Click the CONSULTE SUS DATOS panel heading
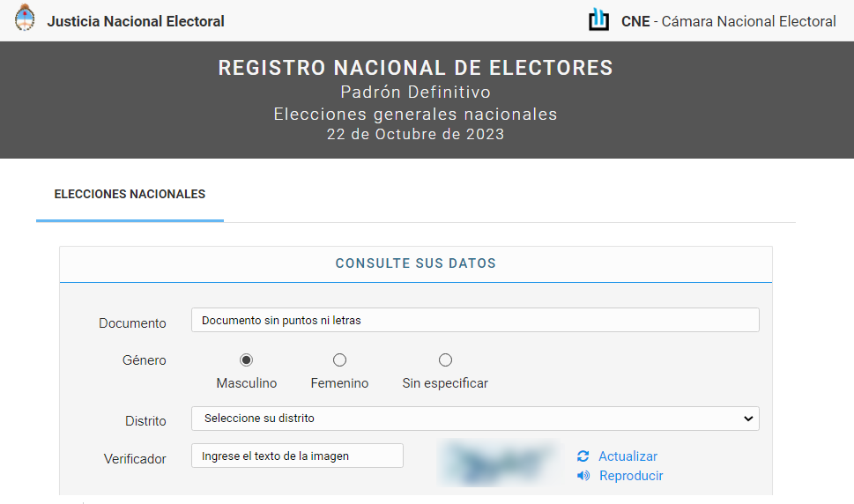This screenshot has width=854, height=504. 416,263
